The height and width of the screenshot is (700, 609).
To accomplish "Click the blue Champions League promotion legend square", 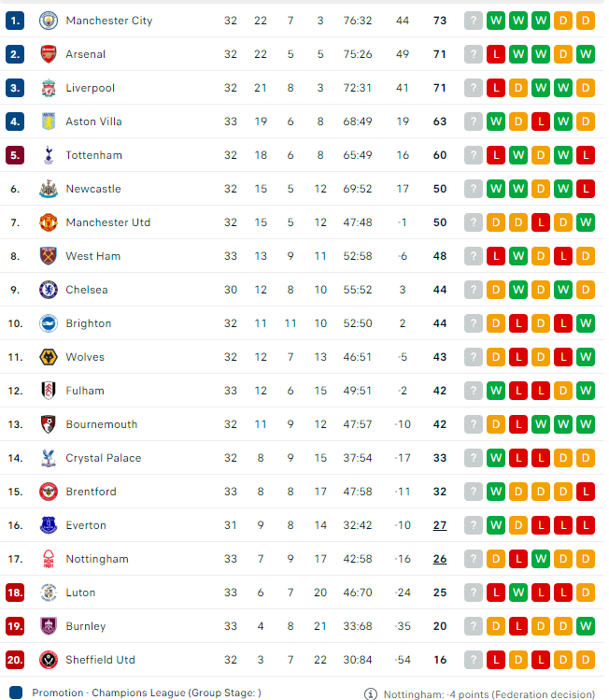I will click(x=14, y=693).
